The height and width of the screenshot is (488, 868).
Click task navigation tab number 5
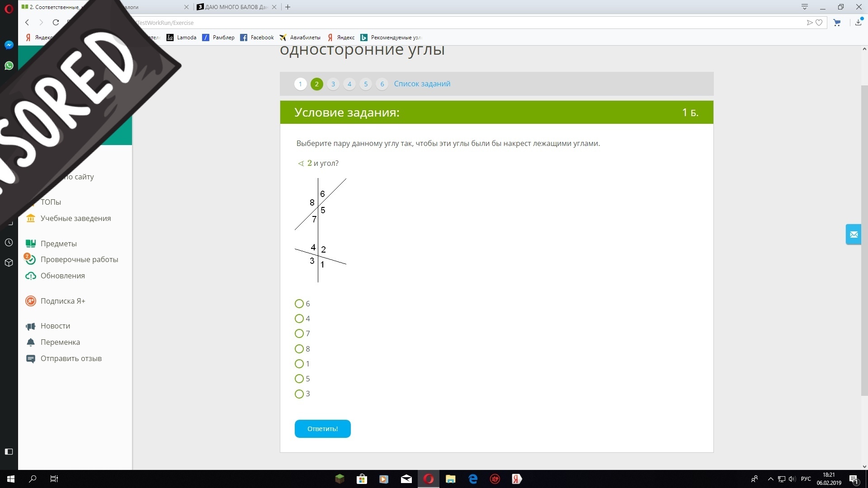(366, 84)
